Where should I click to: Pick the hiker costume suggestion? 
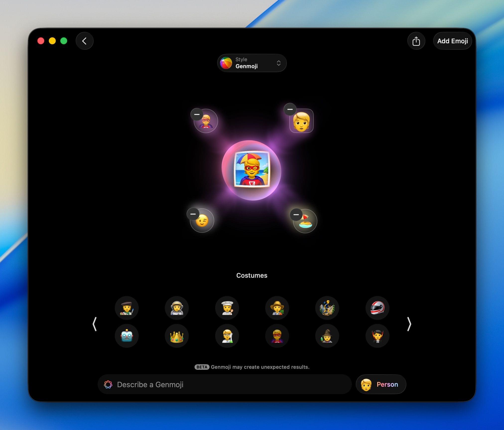point(327,308)
